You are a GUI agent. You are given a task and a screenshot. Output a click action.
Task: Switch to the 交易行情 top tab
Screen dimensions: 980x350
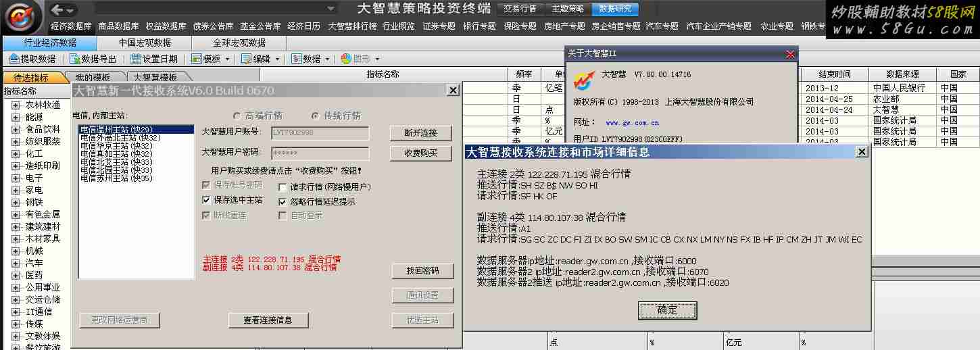[520, 9]
